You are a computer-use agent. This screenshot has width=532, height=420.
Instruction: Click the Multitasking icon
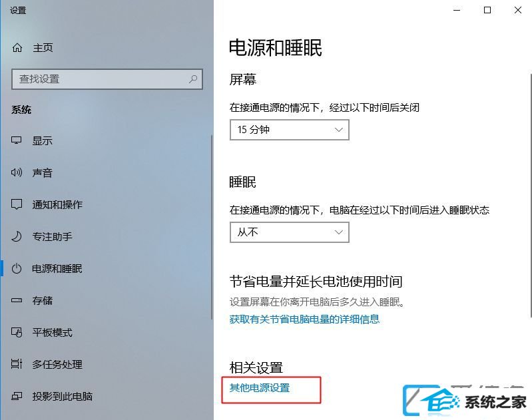pos(17,364)
